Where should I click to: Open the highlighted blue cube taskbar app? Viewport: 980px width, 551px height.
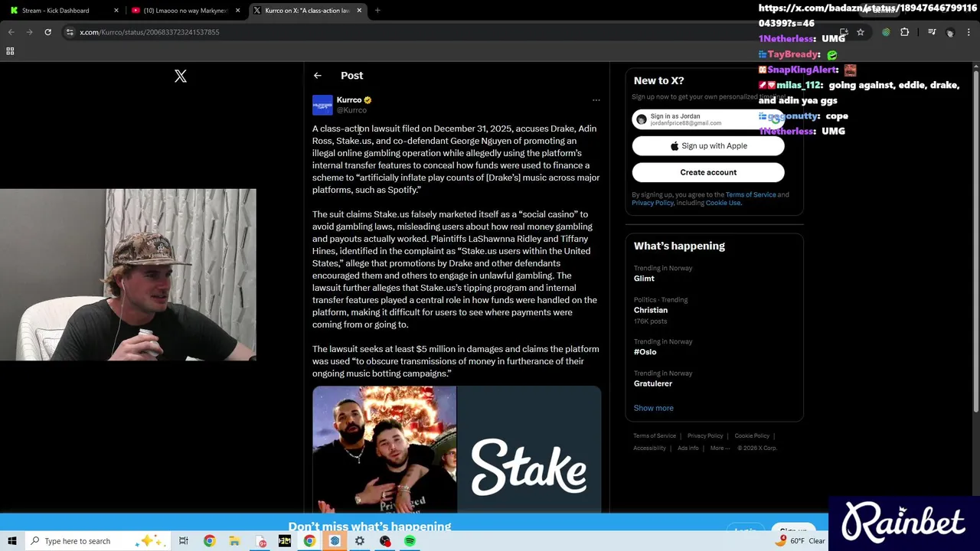click(335, 541)
